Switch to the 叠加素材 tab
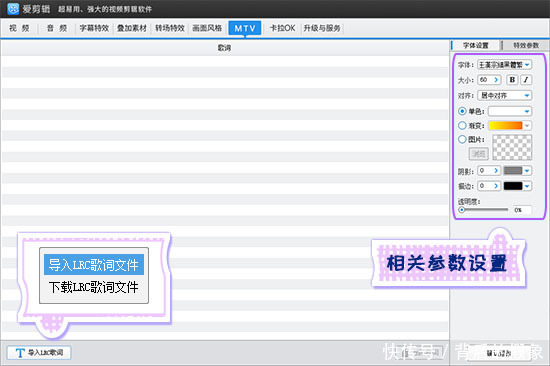 click(132, 28)
